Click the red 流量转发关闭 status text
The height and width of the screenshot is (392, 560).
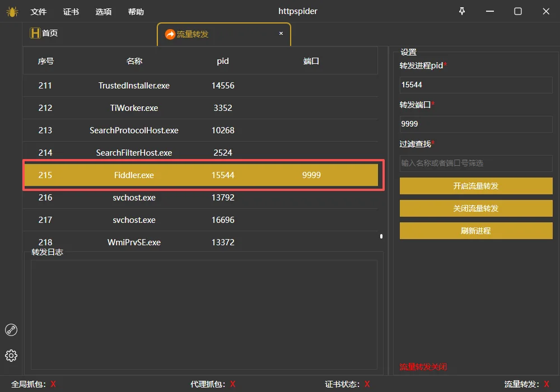pos(423,367)
